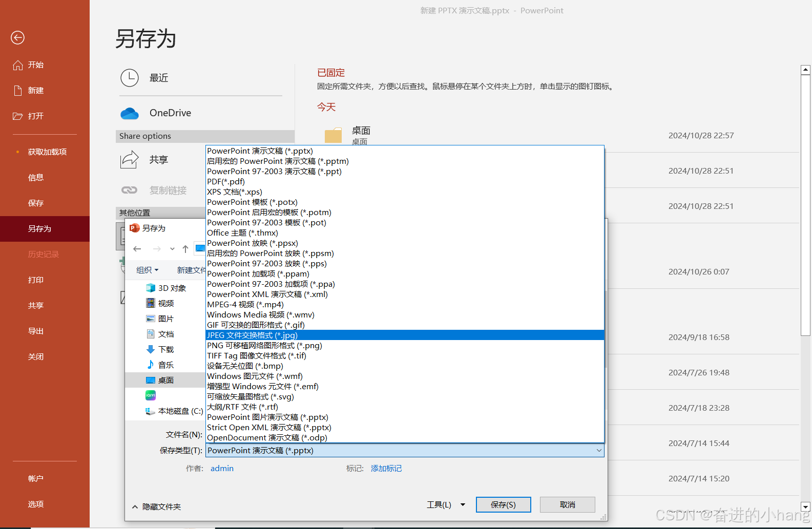Select PowerPoint 模板 (*.potx) type

(x=405, y=202)
